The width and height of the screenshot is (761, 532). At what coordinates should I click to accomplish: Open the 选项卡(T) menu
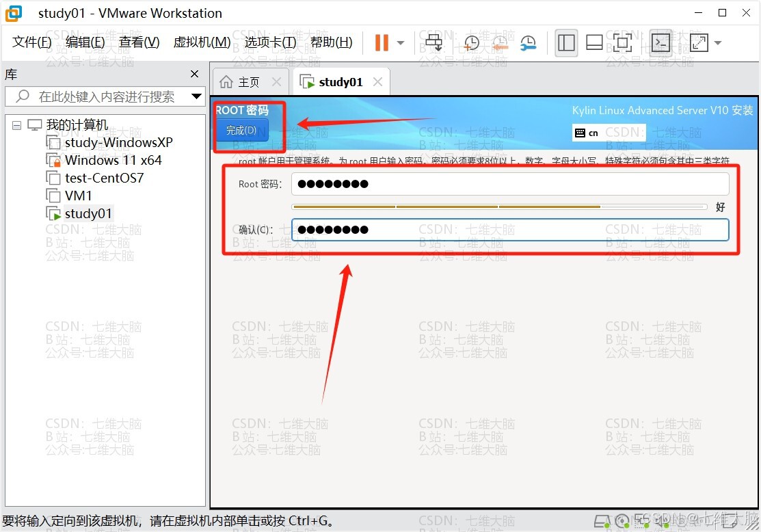[x=270, y=42]
